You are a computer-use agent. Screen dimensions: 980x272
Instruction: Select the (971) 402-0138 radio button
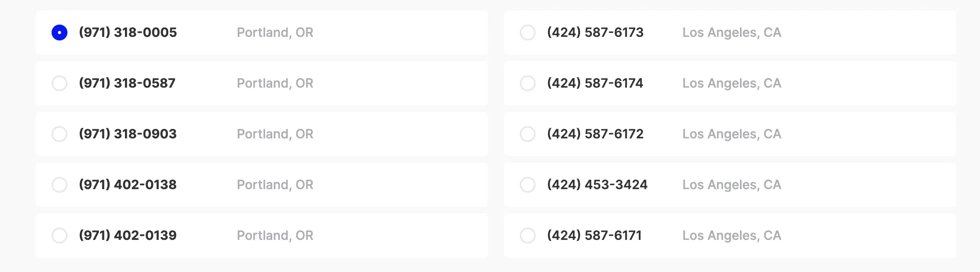click(60, 185)
